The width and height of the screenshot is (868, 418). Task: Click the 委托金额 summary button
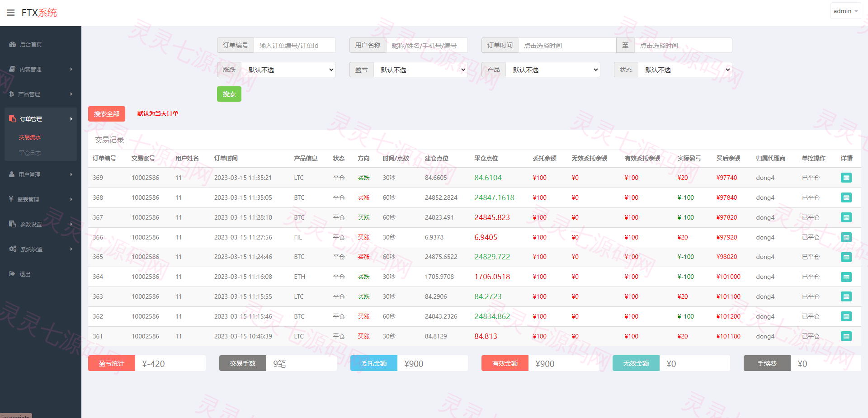374,363
